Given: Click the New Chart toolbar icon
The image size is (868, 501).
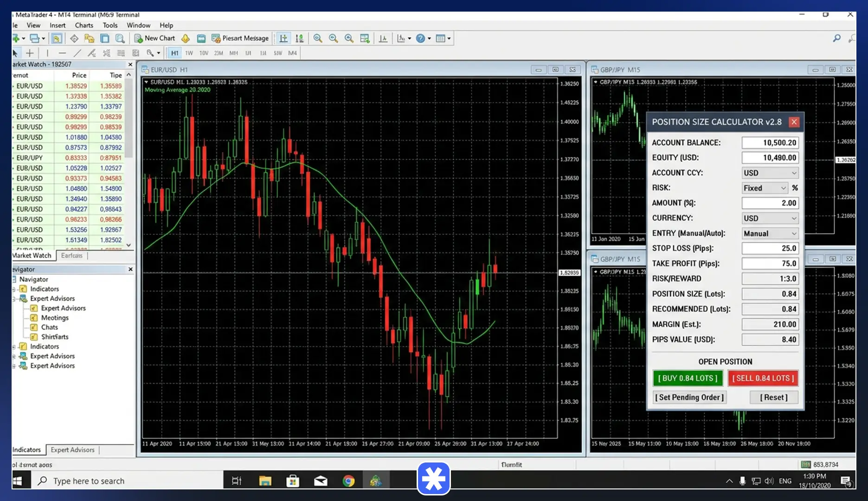Looking at the screenshot, I should click(x=154, y=39).
